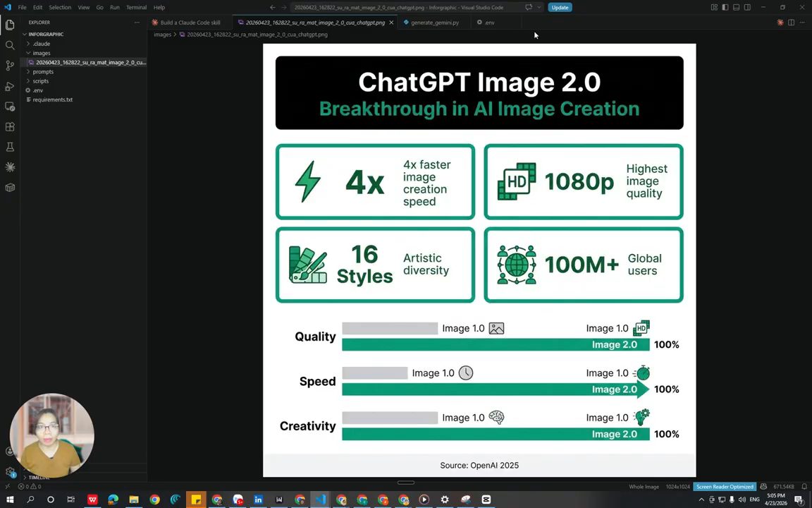Open the chat icon in title bar
Image resolution: width=812 pixels, height=508 pixels.
tap(529, 7)
